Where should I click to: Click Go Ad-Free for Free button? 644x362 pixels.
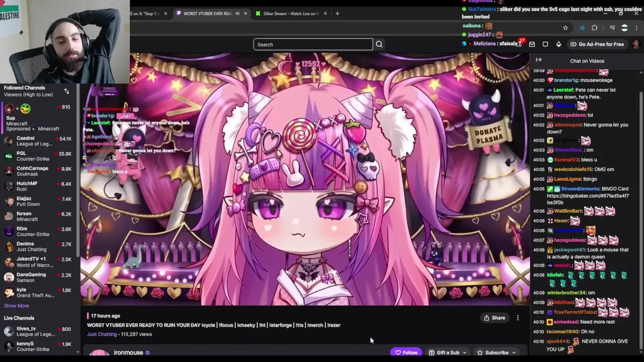click(597, 44)
